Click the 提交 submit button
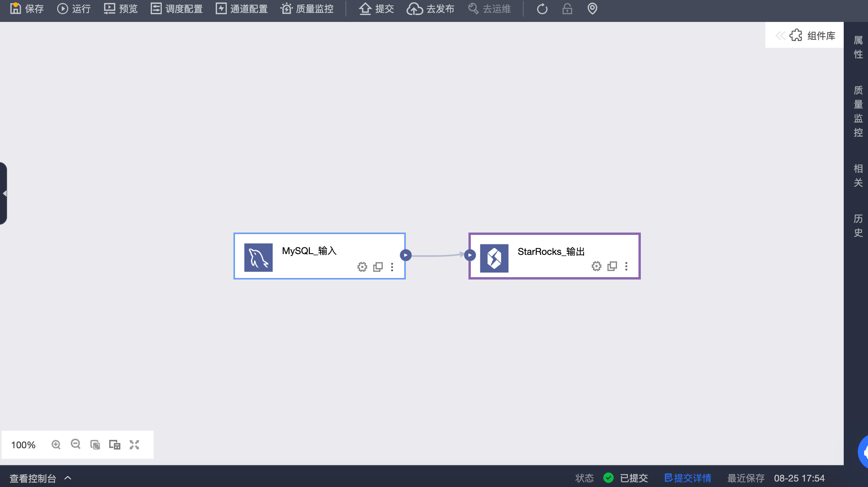Viewport: 868px width, 487px height. tap(376, 9)
